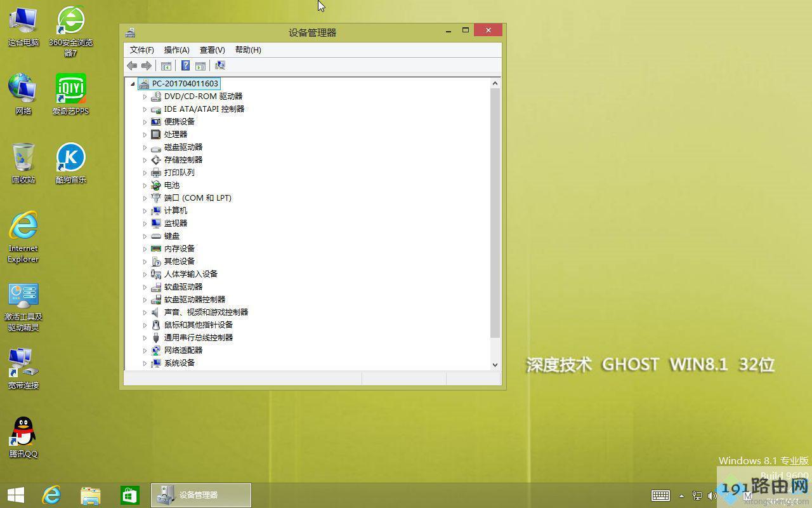Screen dimensions: 812x508
Task: Select the 通用串行总线控制器 tree item
Action: click(199, 337)
